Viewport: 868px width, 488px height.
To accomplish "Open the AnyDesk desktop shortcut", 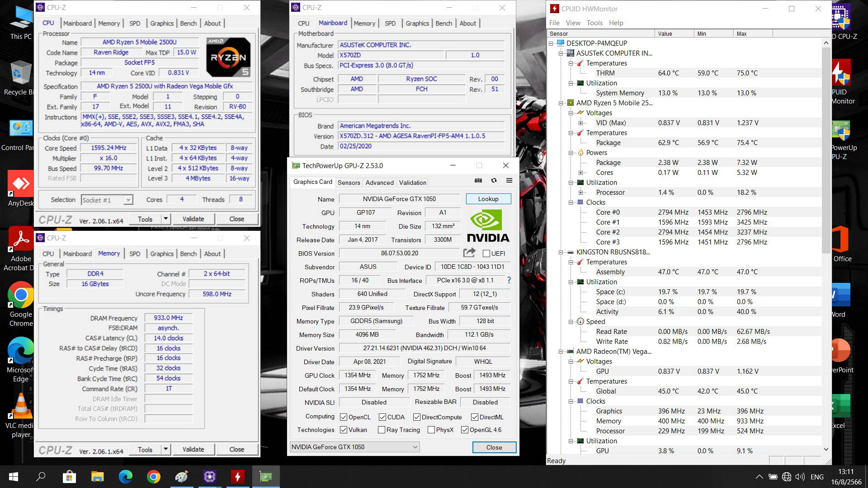I will (x=20, y=189).
